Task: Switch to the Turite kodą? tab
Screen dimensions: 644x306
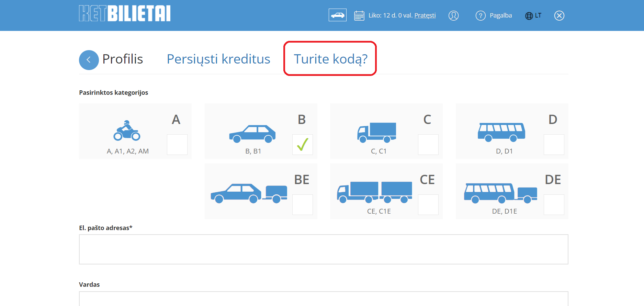Action: click(x=330, y=59)
